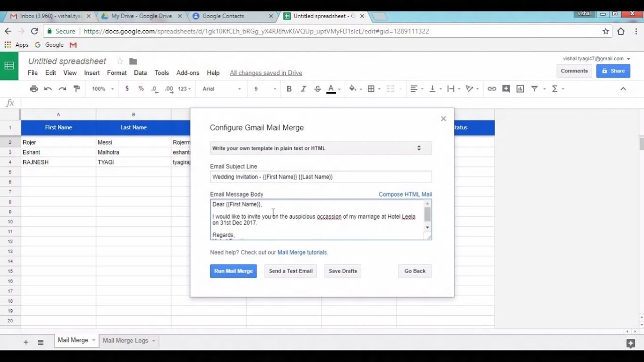Screen dimensions: 644x362
Task: Toggle italic formatting
Action: coord(303,88)
